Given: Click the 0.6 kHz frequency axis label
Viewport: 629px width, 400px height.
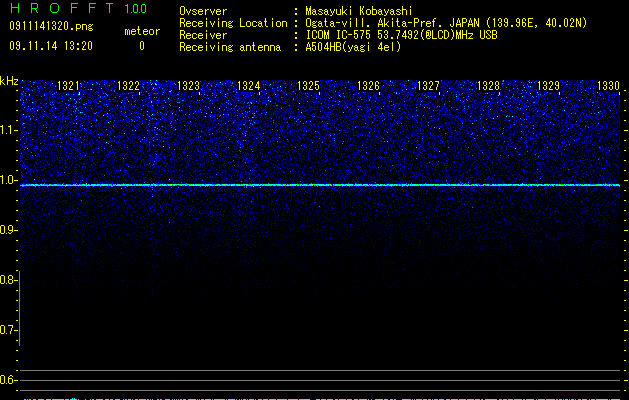Looking at the screenshot, I should 8,380.
